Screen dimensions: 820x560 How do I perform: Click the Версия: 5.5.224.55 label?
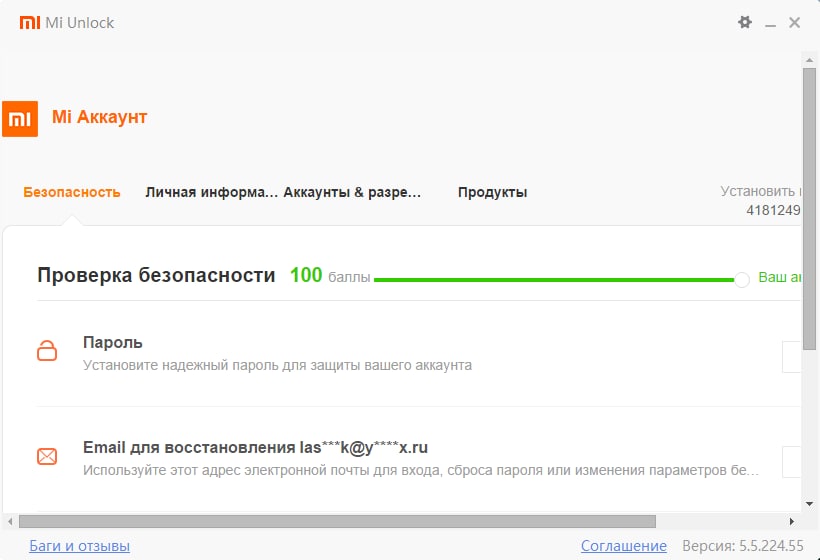(x=743, y=546)
